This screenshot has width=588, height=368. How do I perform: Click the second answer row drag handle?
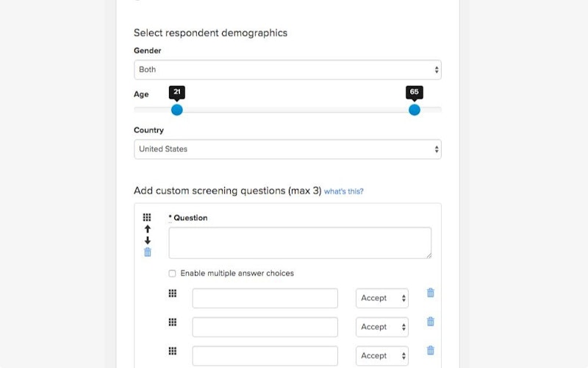click(x=173, y=322)
